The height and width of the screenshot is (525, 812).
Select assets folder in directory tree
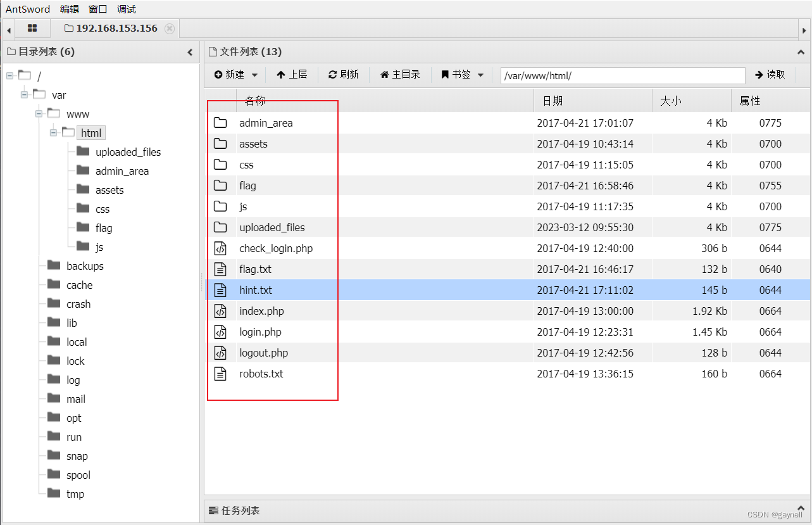(109, 190)
